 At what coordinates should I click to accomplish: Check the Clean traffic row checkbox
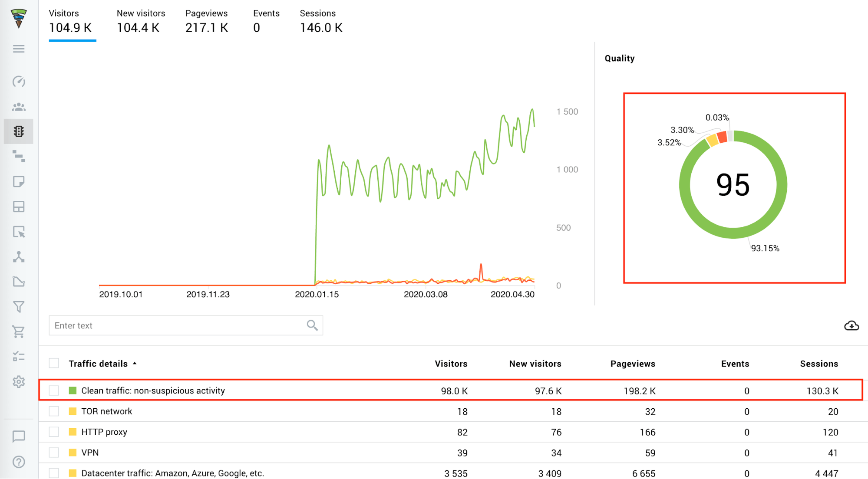tap(54, 390)
